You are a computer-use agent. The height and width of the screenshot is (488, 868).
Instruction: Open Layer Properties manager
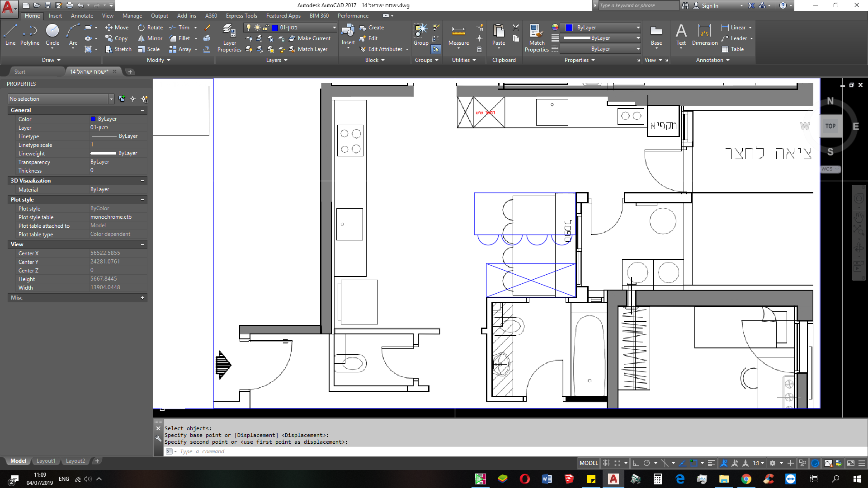point(229,38)
